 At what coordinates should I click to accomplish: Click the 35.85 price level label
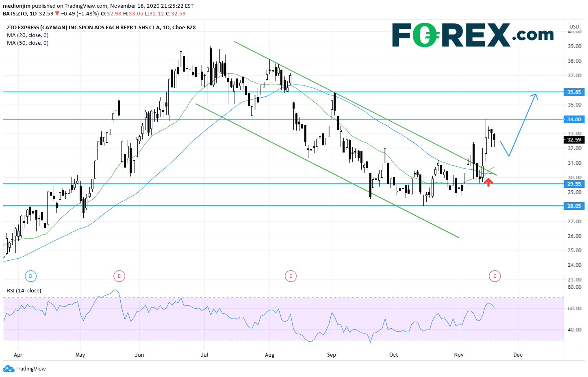pos(574,92)
